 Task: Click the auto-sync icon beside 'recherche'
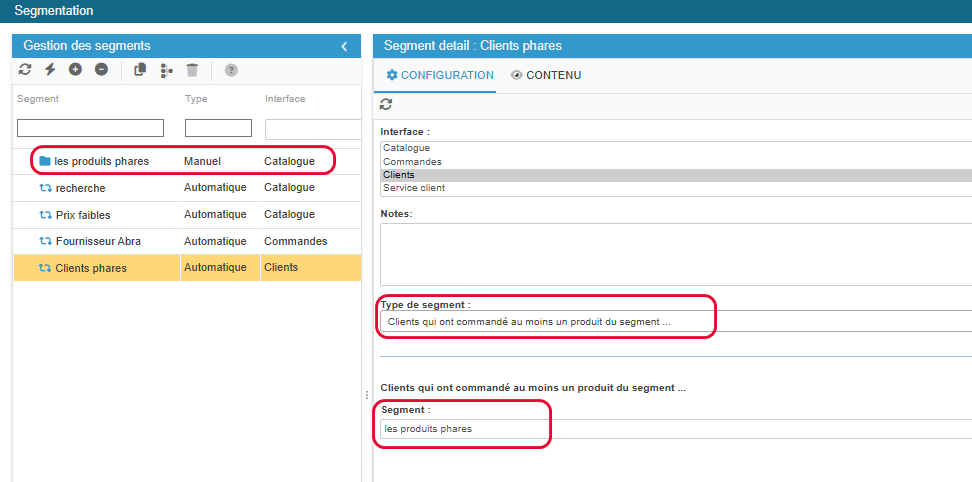(45, 188)
